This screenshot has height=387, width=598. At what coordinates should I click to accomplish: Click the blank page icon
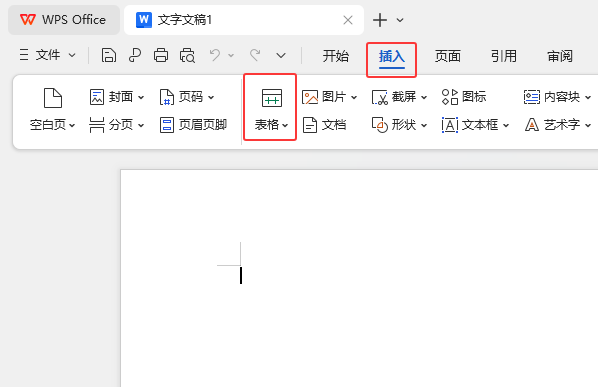[x=53, y=98]
